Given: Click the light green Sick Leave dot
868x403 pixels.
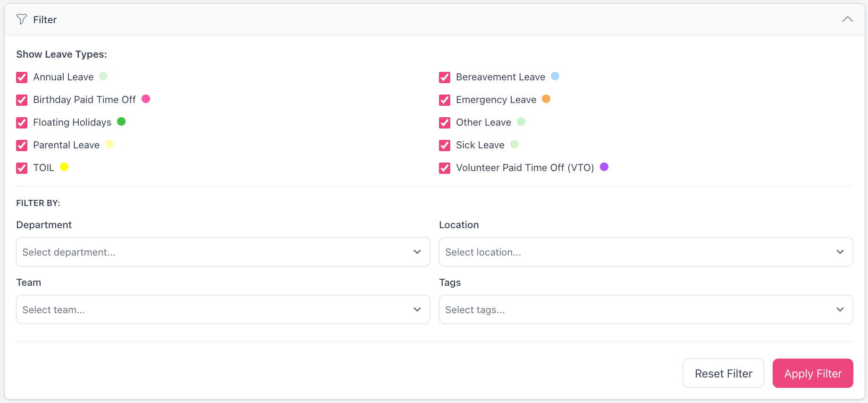Looking at the screenshot, I should 514,144.
